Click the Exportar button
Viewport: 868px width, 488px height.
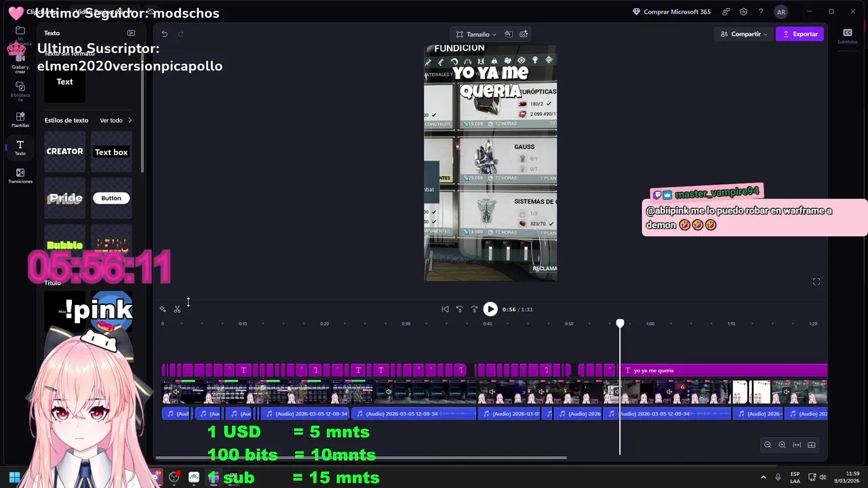click(x=800, y=34)
